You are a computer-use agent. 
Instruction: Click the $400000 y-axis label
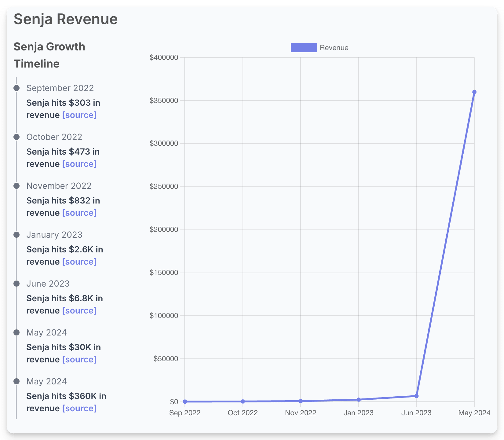click(x=164, y=57)
